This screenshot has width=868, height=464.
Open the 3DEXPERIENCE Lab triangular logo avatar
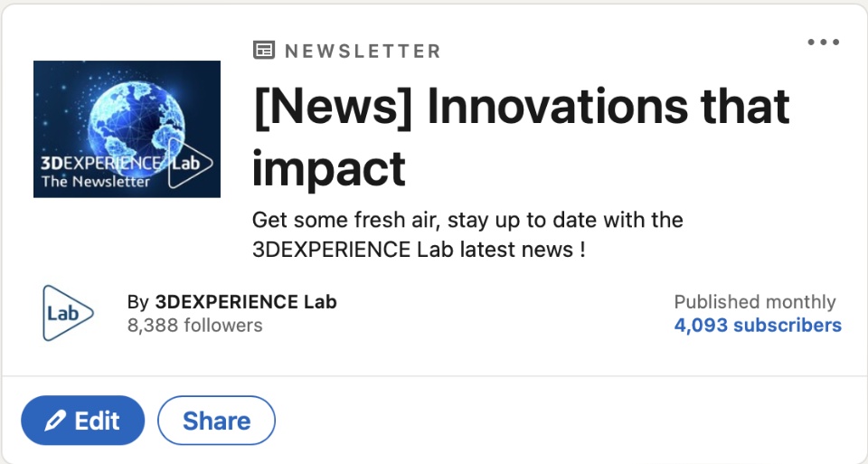[x=67, y=313]
